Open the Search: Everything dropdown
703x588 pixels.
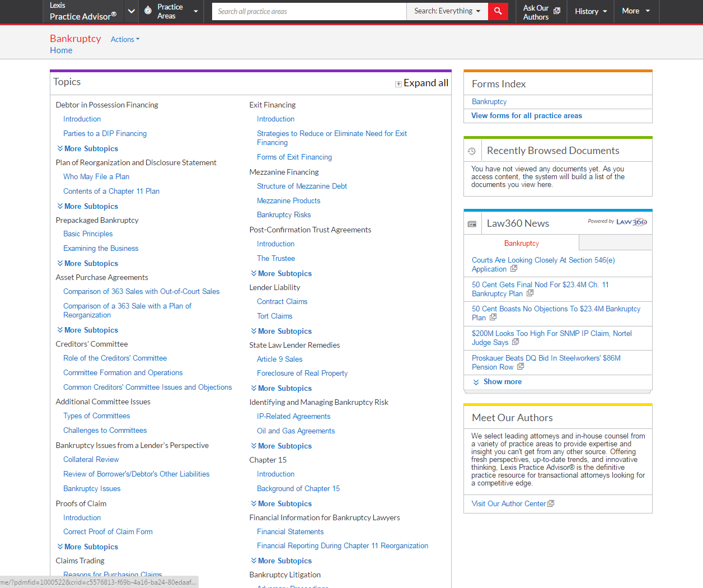coord(447,11)
